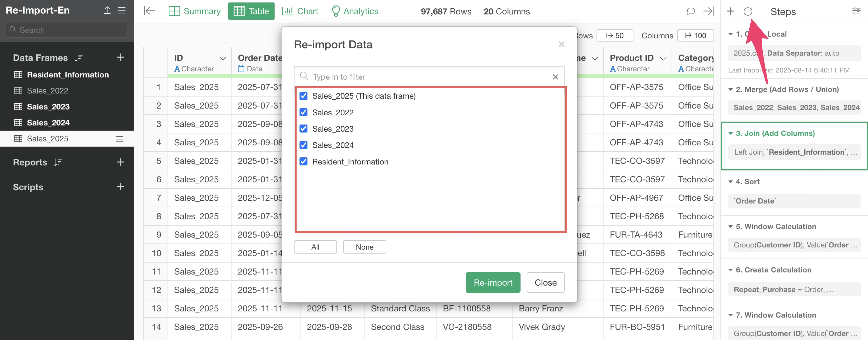Add a new data frame
This screenshot has width=868, height=340.
tap(120, 58)
